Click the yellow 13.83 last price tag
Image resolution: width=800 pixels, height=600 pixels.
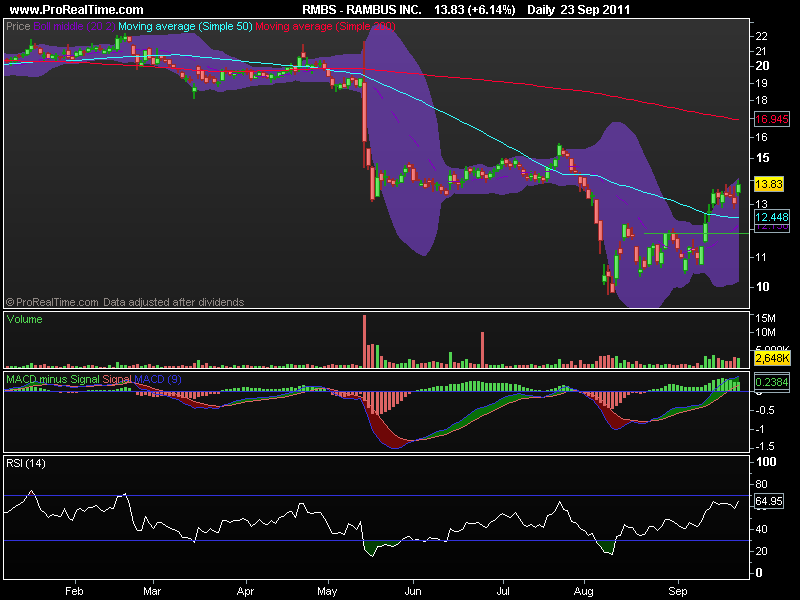pos(768,184)
